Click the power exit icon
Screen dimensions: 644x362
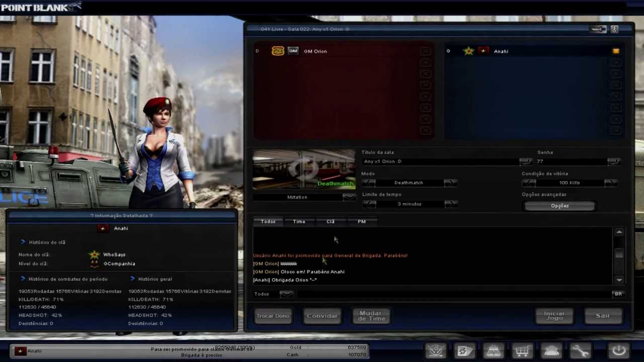pos(618,350)
